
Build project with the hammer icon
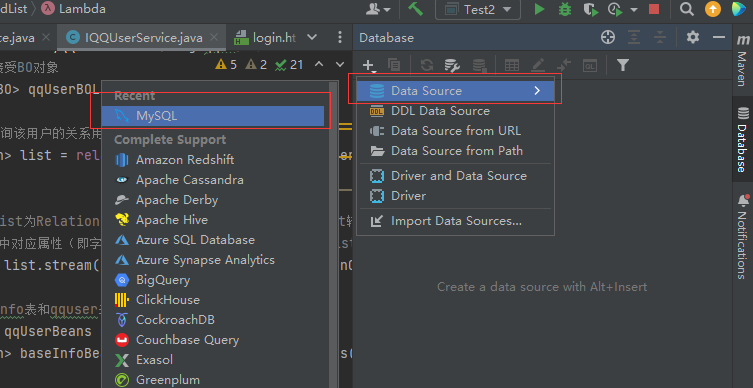(x=415, y=9)
